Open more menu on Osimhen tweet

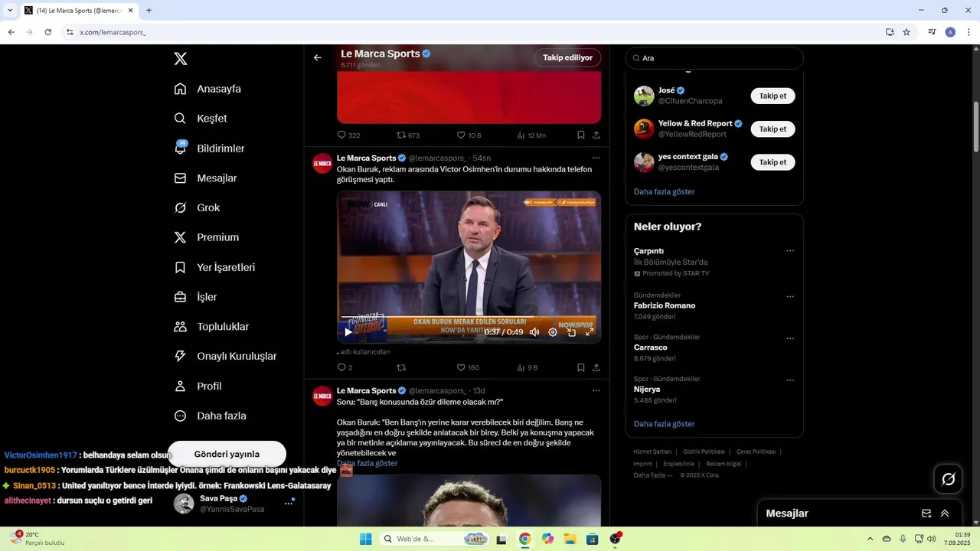click(596, 158)
